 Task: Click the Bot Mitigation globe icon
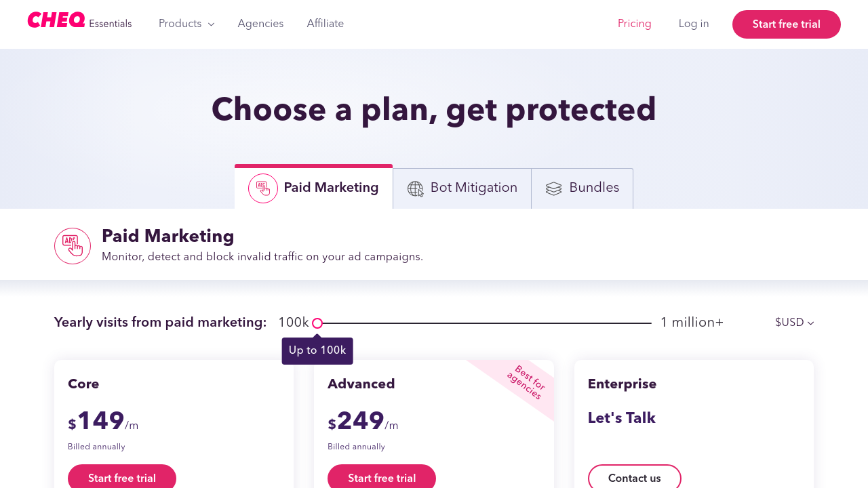tap(416, 189)
